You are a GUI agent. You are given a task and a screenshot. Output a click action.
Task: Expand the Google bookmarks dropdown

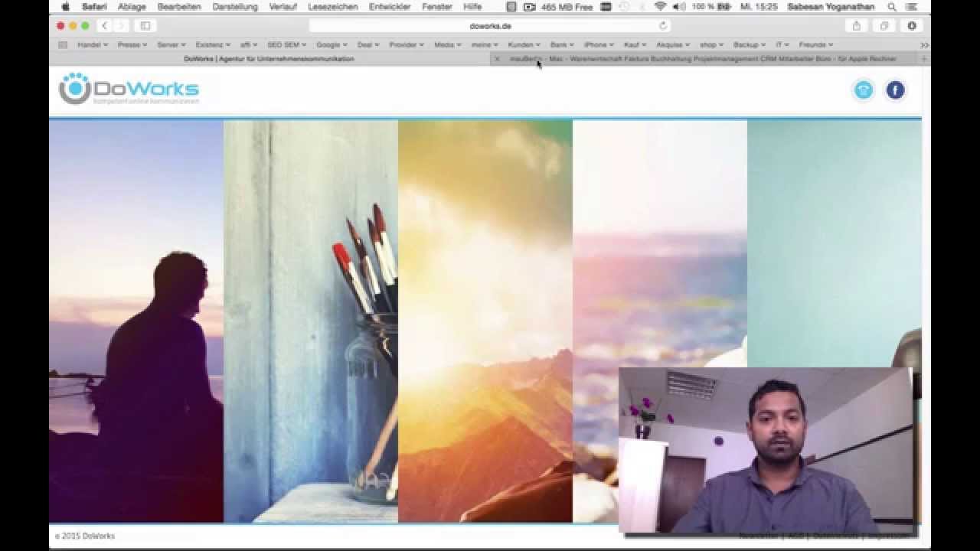coord(332,45)
